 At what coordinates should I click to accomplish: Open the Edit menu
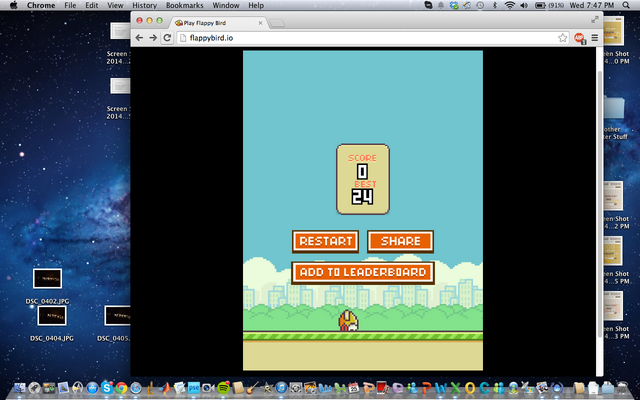(91, 5)
